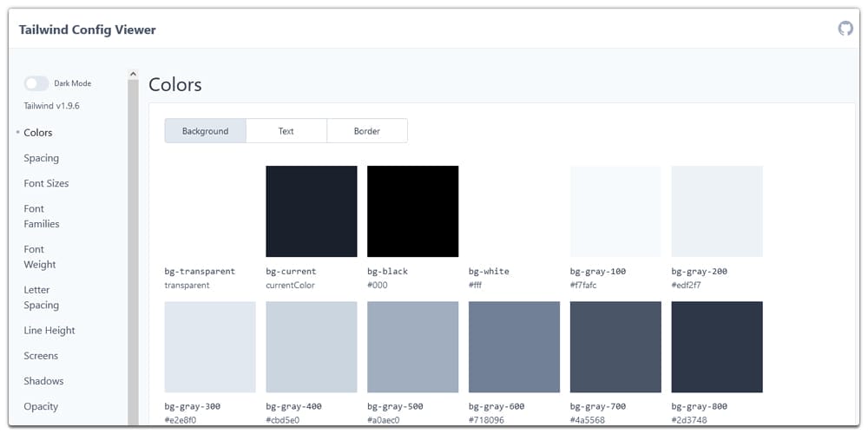The width and height of the screenshot is (868, 434).
Task: Click the bg-transparent class name
Action: [x=200, y=271]
